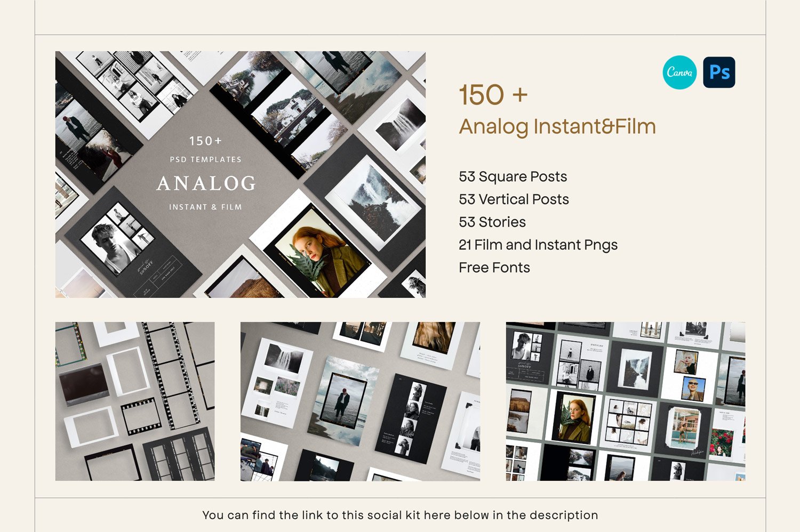Select '21 Film and Instant Pngs' text
The height and width of the screenshot is (532, 800).
click(538, 245)
